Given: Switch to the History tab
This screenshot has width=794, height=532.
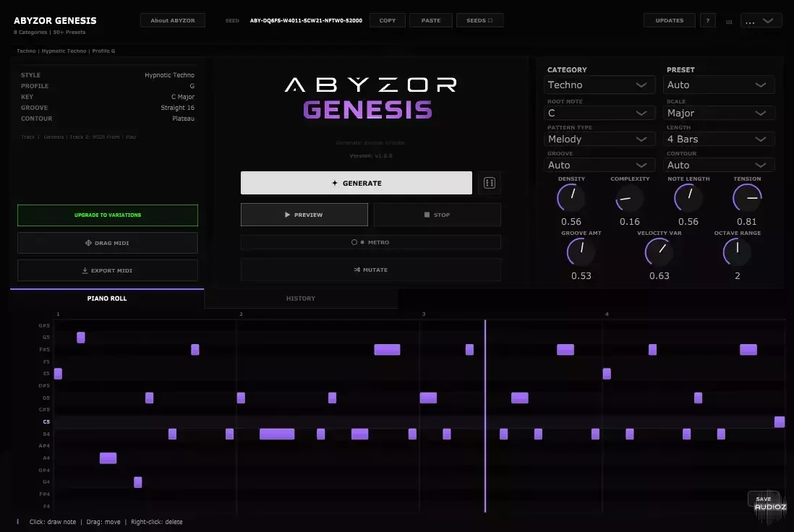Looking at the screenshot, I should (x=301, y=298).
